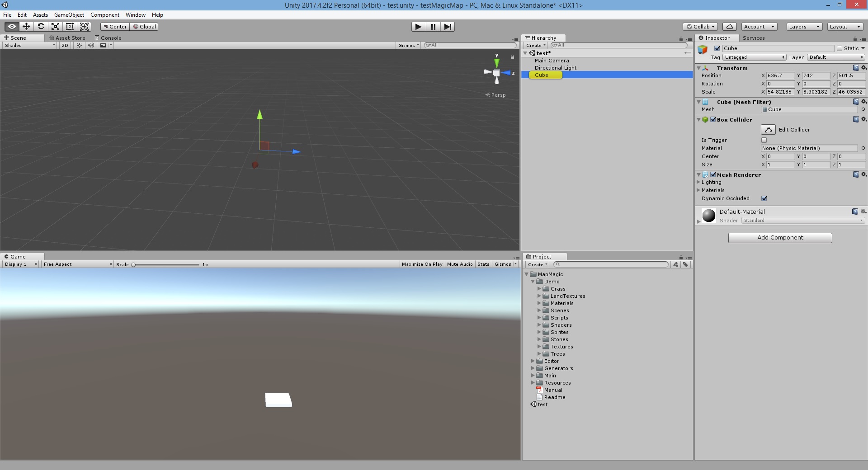This screenshot has height=470, width=868.
Task: Select the Rect transform tool
Action: coord(70,27)
